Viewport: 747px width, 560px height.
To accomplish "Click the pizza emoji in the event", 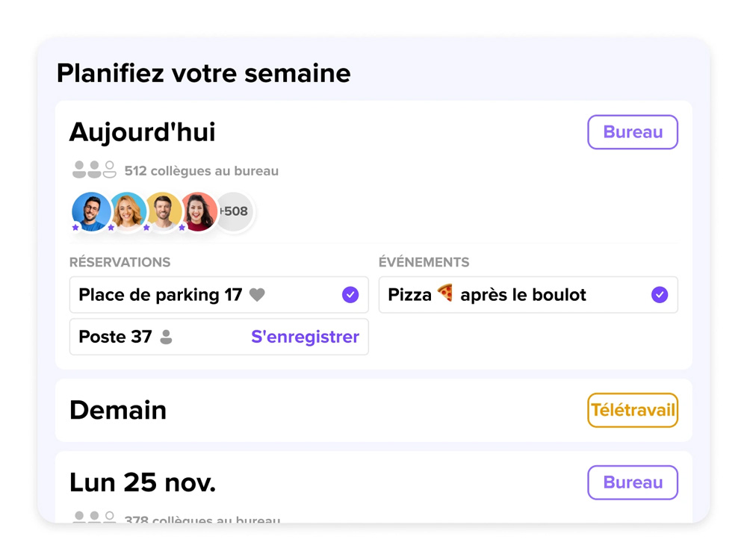I will coord(445,293).
